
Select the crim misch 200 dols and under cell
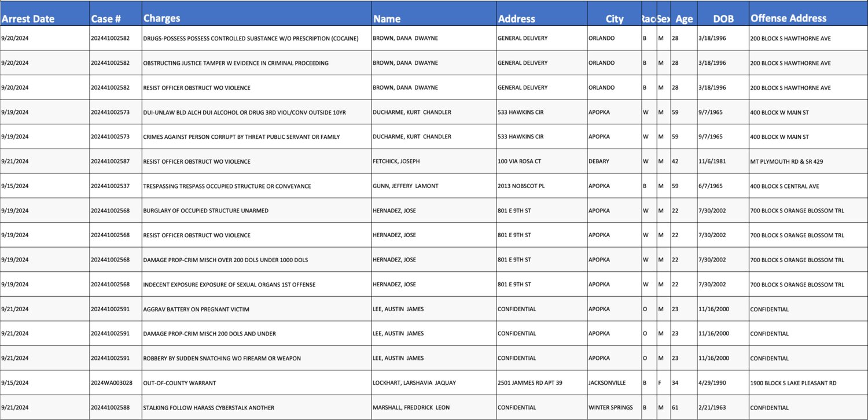pos(257,334)
